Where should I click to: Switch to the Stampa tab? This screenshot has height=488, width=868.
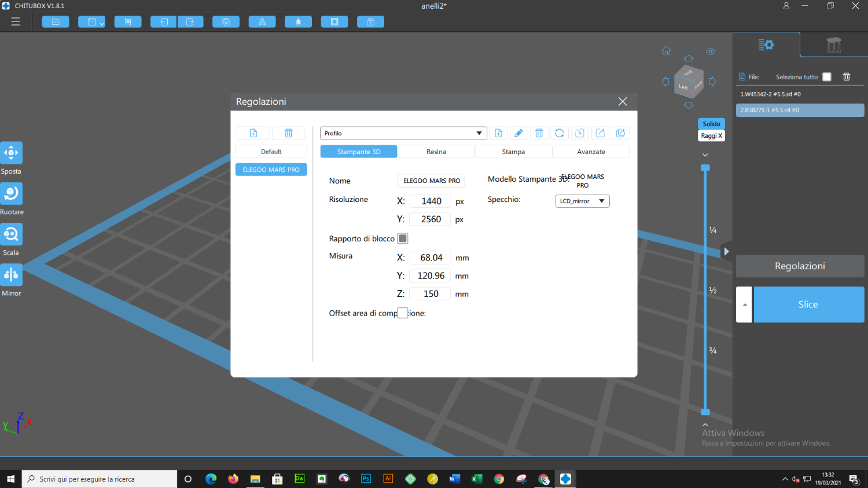pos(513,152)
